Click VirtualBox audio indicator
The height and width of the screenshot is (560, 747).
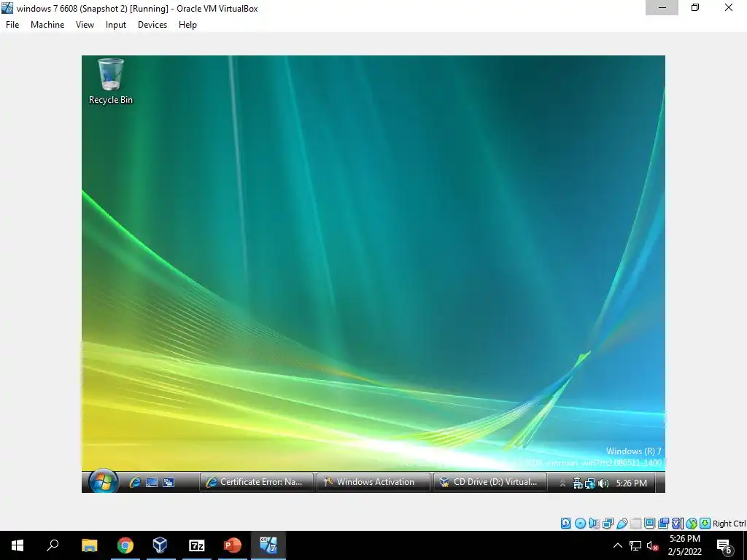tap(594, 524)
